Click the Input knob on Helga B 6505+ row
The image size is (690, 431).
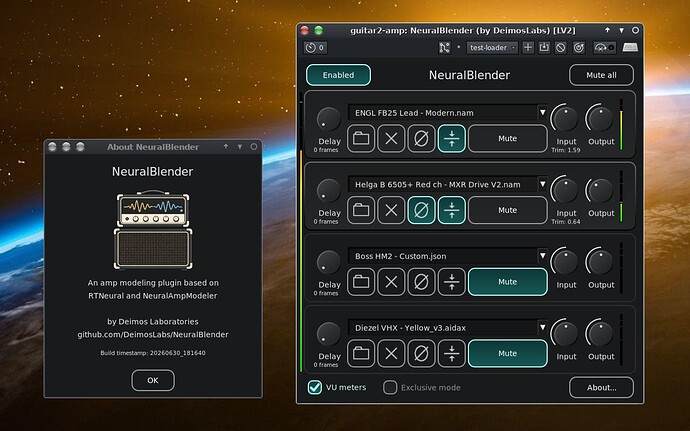[565, 191]
